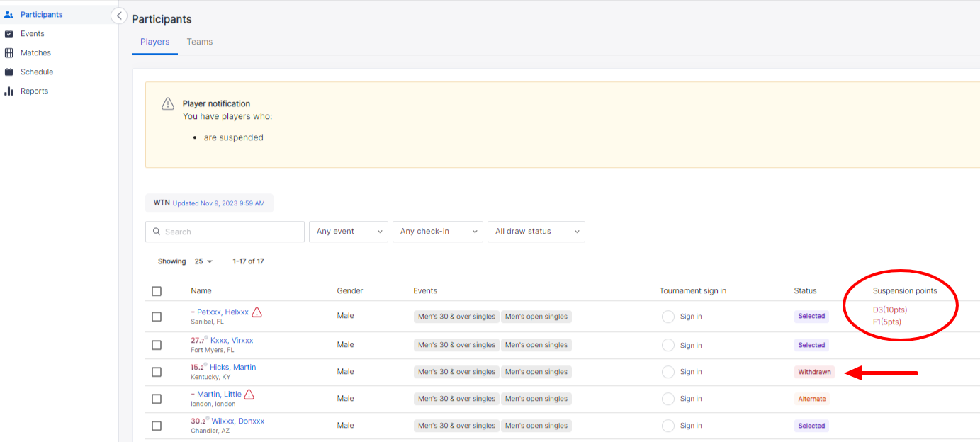Expand the All draw status filter
980x442 pixels.
click(536, 232)
